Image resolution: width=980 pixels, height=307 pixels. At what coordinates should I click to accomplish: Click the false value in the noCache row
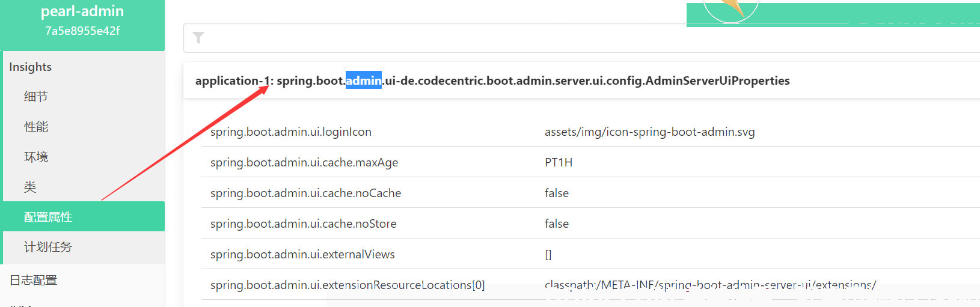point(557,193)
